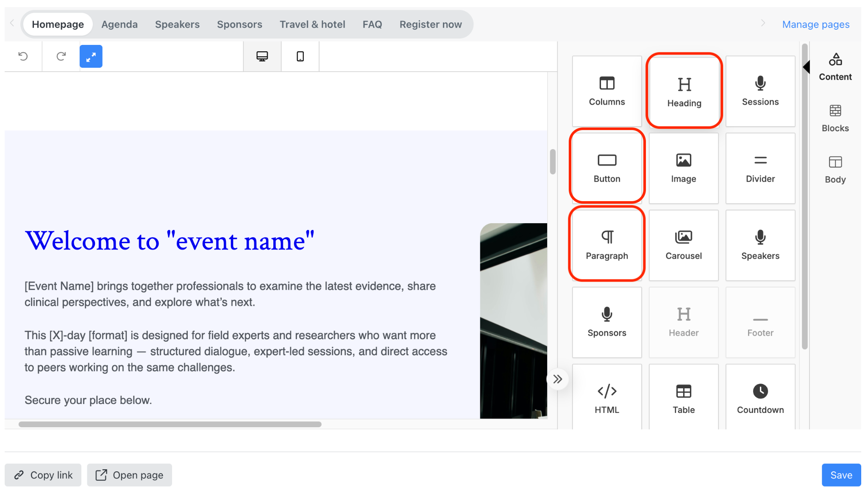Click the Copy link button
Image resolution: width=868 pixels, height=498 pixels.
43,475
